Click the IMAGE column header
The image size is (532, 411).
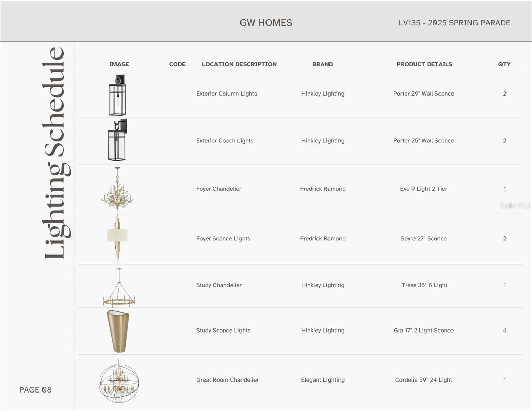pyautogui.click(x=119, y=64)
